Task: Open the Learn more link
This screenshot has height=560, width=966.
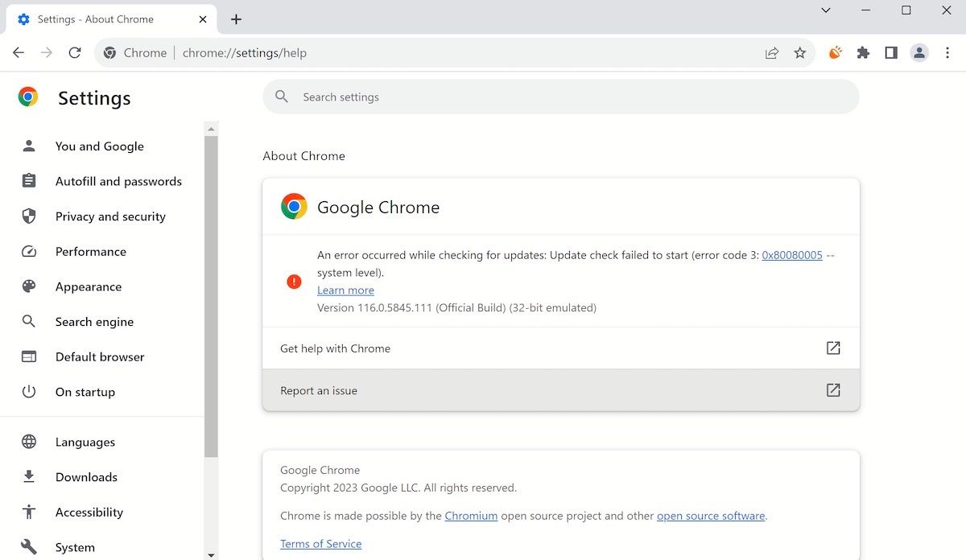Action: (345, 290)
